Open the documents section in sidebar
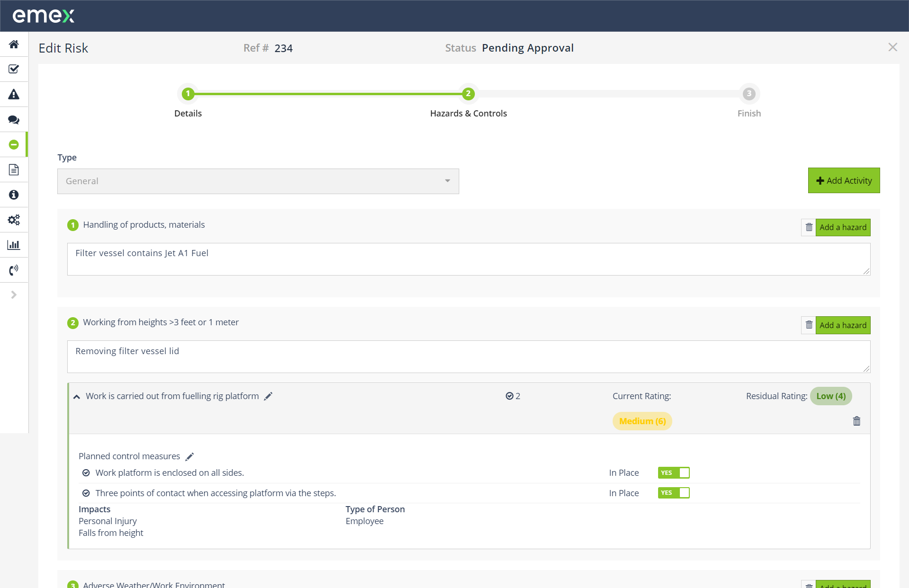This screenshot has height=588, width=909. pyautogui.click(x=14, y=169)
